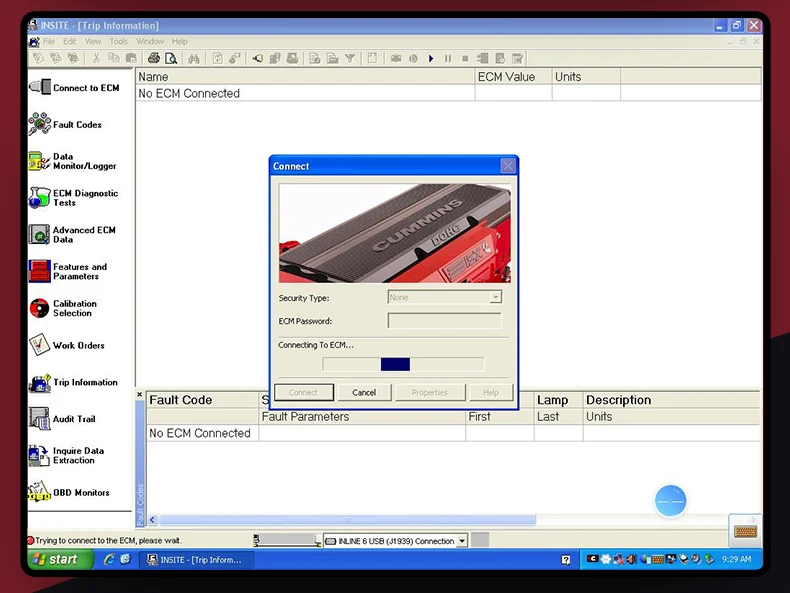The image size is (790, 593).
Task: Click the fault panel horizontal scrollbar
Action: tap(347, 520)
